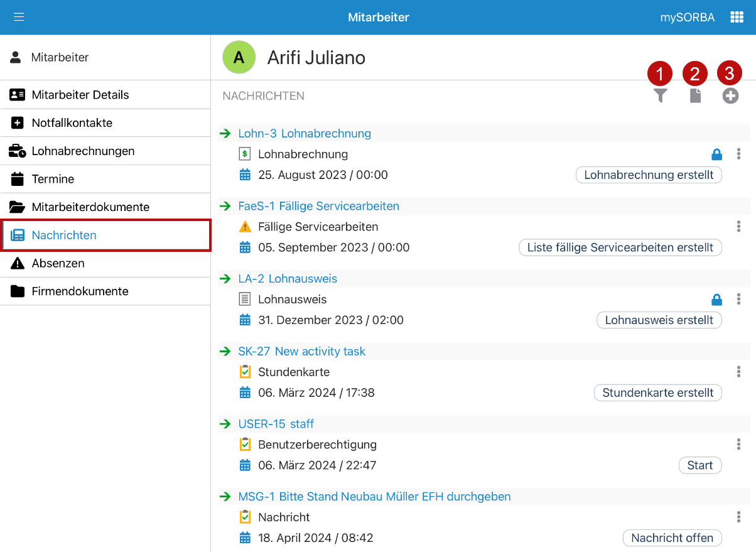Open Notfallkontakte section
This screenshot has width=756, height=552.
pyautogui.click(x=105, y=123)
